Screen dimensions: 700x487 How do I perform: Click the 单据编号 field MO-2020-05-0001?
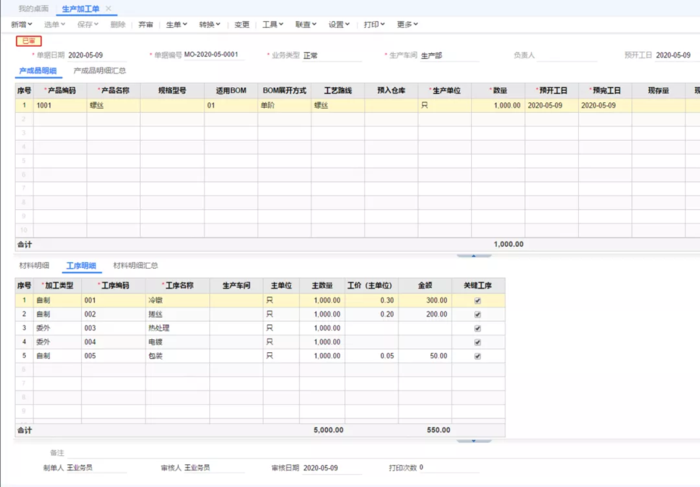coord(214,54)
